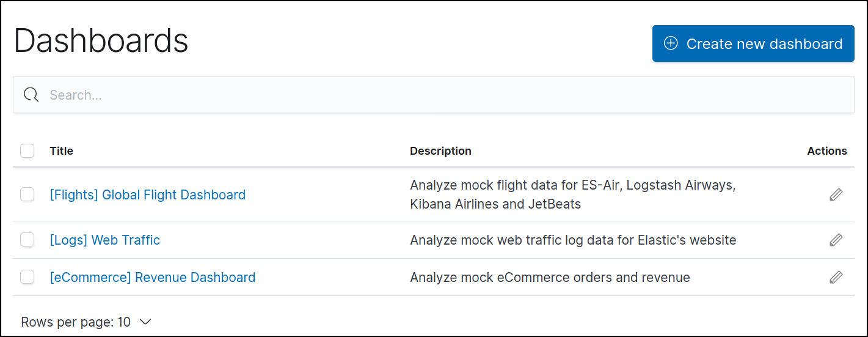
Task: Open [eCommerce] Revenue Dashboard link
Action: (152, 277)
